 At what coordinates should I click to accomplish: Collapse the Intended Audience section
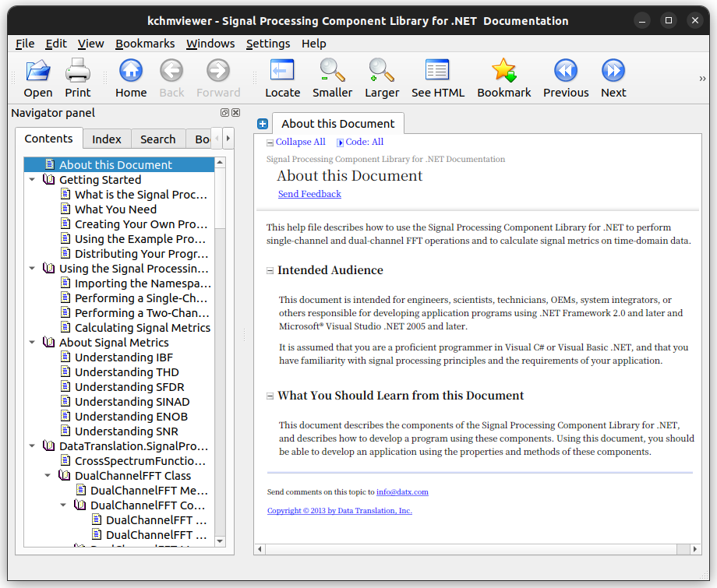click(x=270, y=270)
